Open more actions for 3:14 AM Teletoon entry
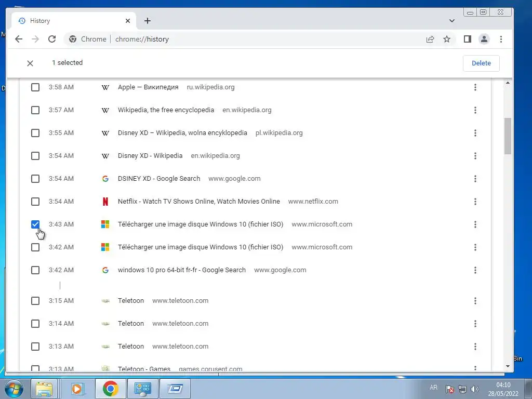 475,324
